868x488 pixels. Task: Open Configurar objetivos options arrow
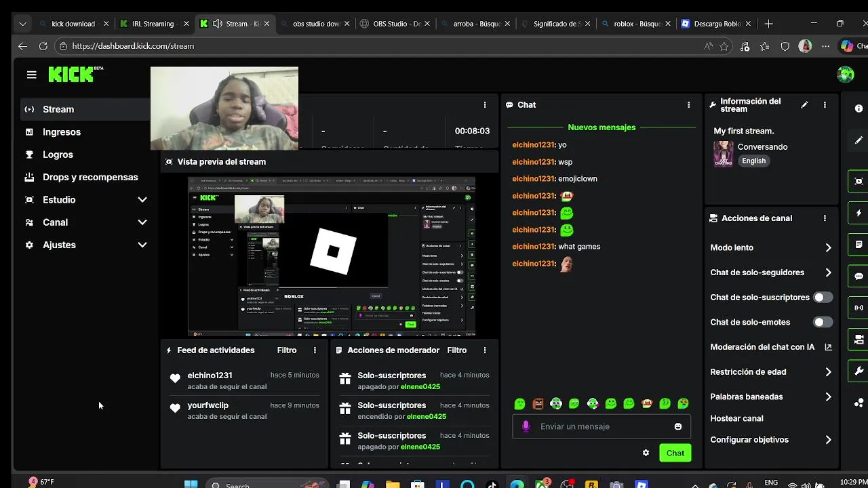coord(828,440)
